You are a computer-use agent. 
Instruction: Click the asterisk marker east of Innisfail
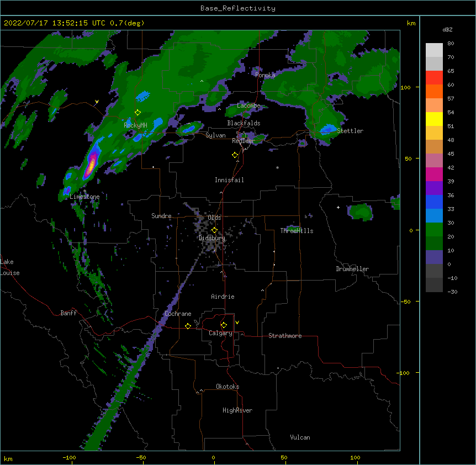(277, 167)
